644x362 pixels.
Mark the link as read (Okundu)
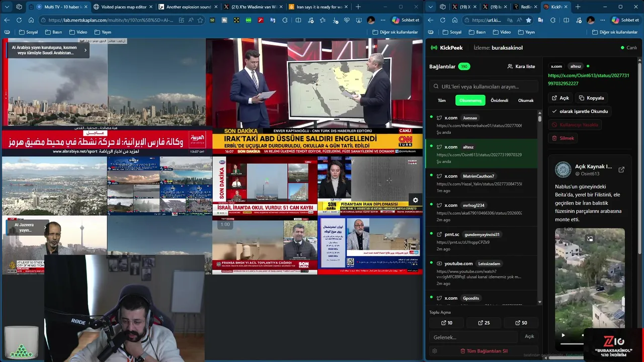pos(580,111)
